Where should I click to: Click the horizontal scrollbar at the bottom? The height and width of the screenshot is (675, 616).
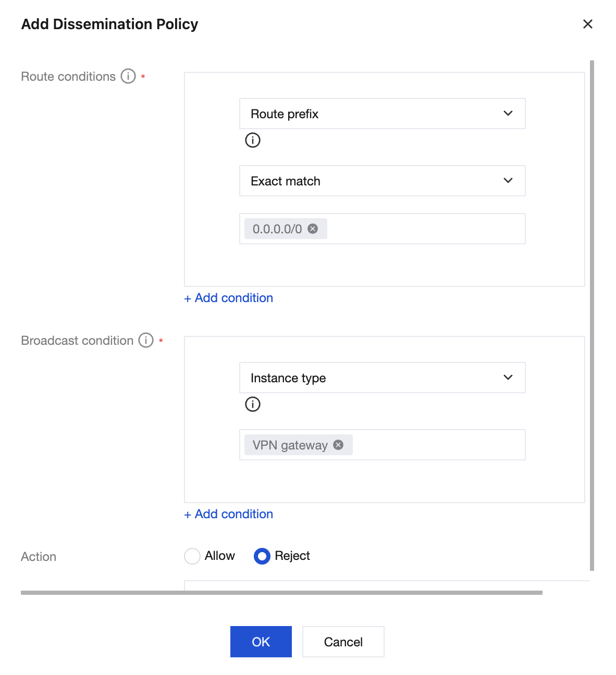(281, 593)
